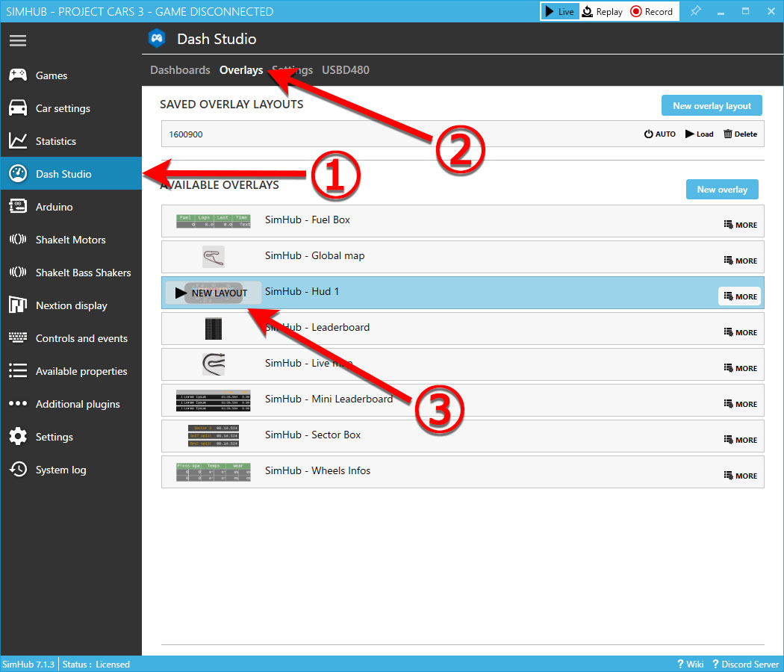Switch to Replay mode

pyautogui.click(x=603, y=11)
